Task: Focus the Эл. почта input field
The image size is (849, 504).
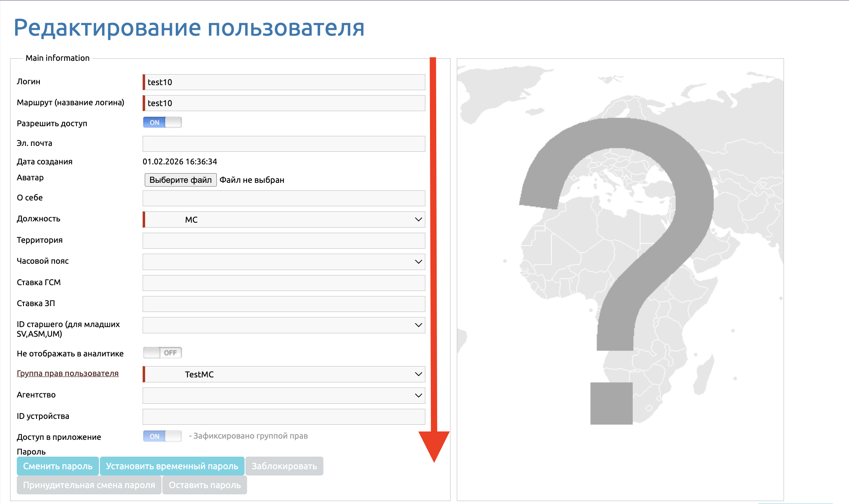Action: click(284, 144)
